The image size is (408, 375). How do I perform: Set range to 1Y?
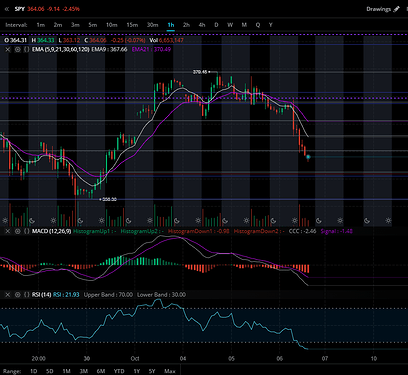click(137, 371)
